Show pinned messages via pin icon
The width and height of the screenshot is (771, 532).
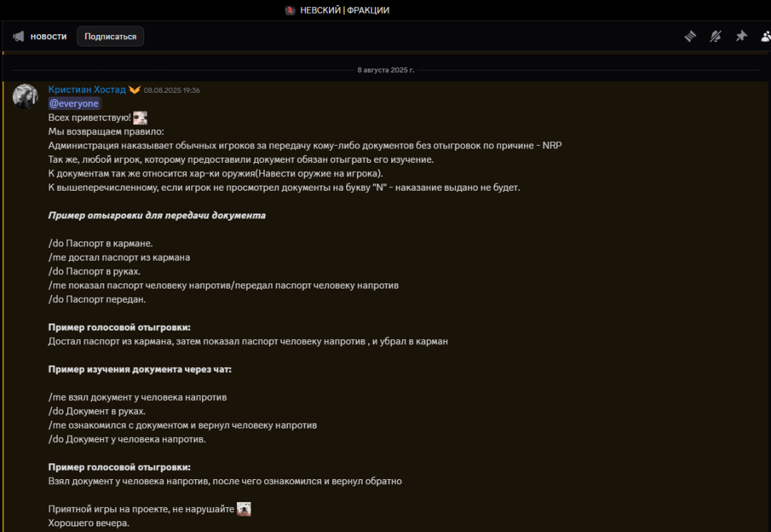tap(741, 36)
